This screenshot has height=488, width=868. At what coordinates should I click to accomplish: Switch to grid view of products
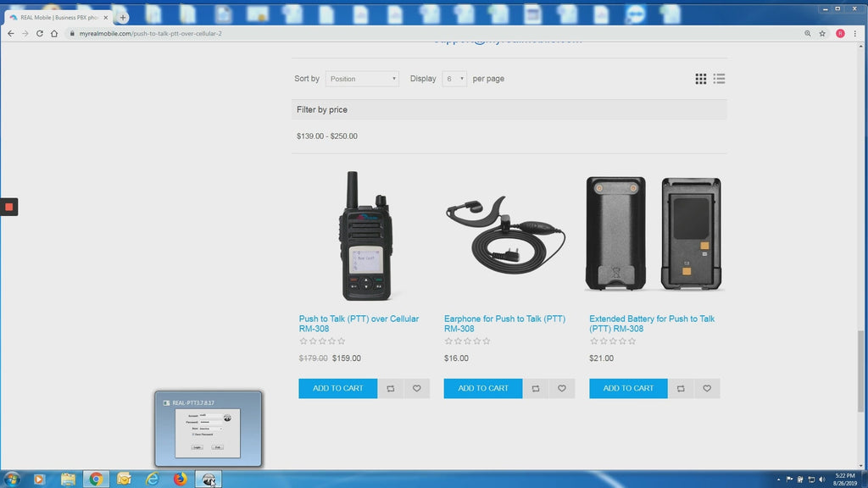click(x=701, y=79)
